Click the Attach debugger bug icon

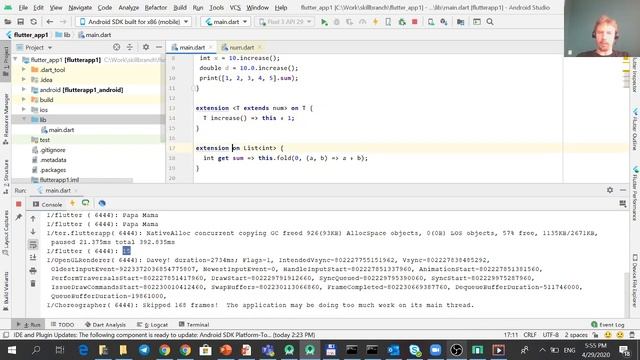(x=402, y=22)
